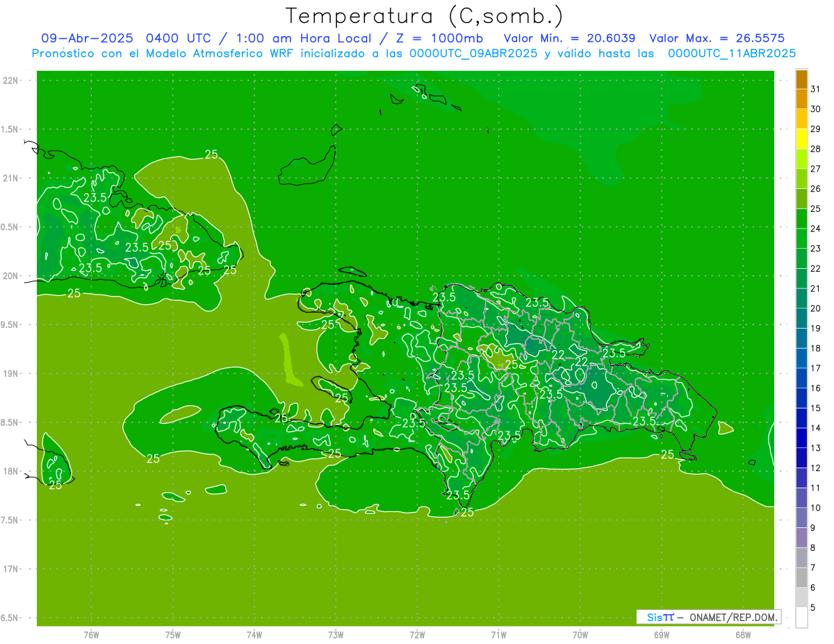Pick the purple legend swatch between 8 and 9

point(801,538)
